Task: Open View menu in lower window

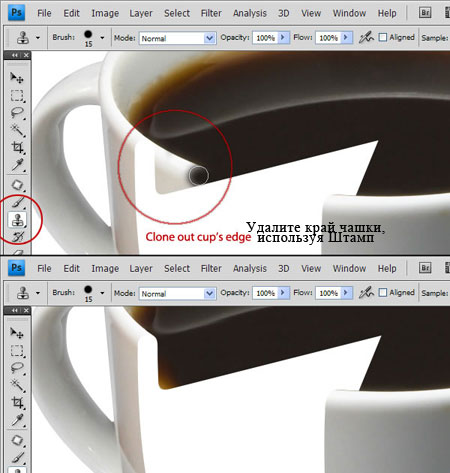Action: 311,269
